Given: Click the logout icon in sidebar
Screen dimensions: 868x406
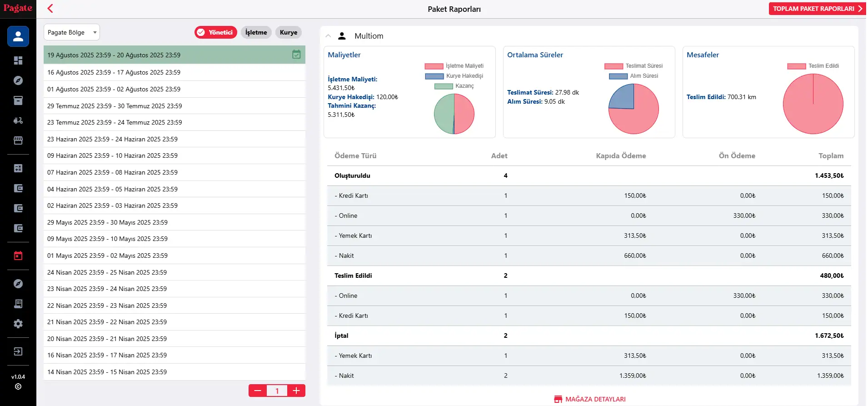Looking at the screenshot, I should point(18,351).
